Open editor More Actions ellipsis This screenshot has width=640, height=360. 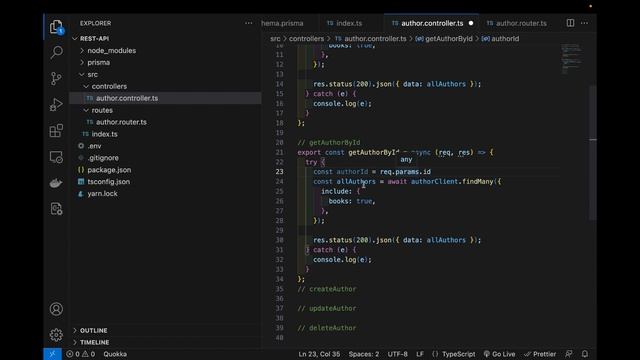tap(584, 23)
